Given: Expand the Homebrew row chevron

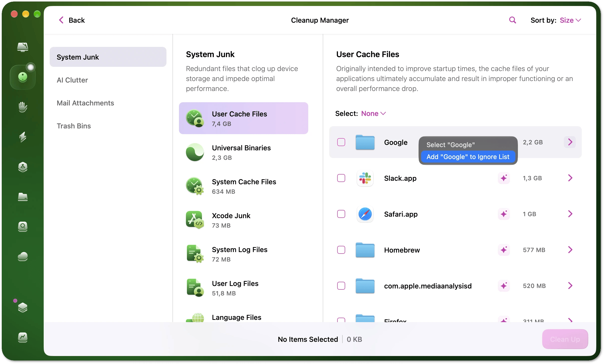Looking at the screenshot, I should coord(570,250).
